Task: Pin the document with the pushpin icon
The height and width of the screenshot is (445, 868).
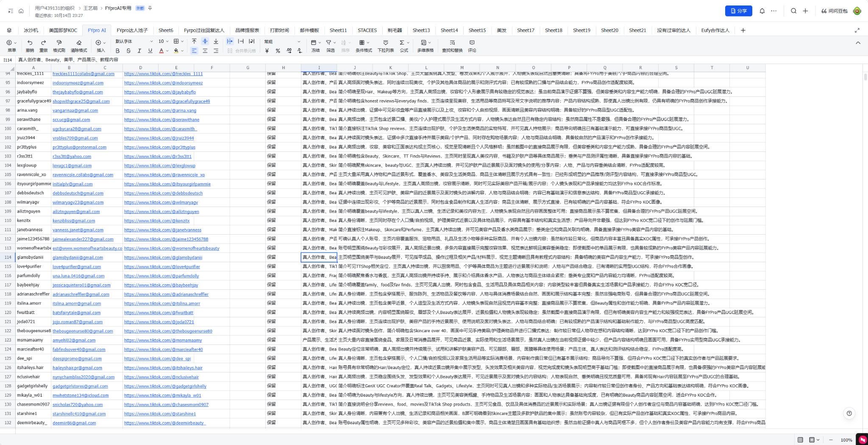Action: 150,8
